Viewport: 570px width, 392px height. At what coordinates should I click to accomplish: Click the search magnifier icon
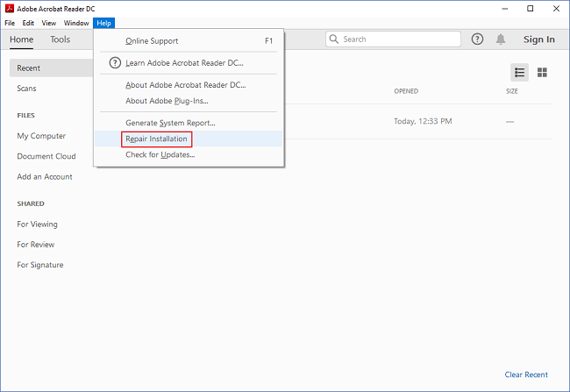334,39
